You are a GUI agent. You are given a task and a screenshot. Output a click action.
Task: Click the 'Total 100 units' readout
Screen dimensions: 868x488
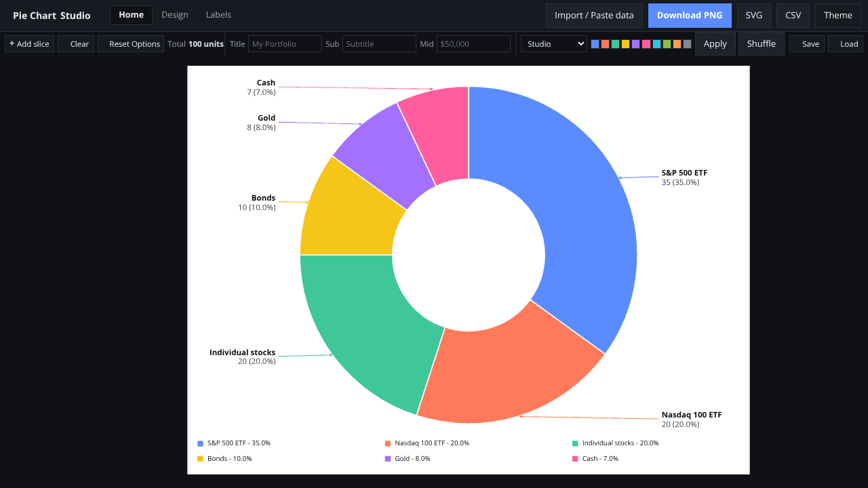coord(195,44)
